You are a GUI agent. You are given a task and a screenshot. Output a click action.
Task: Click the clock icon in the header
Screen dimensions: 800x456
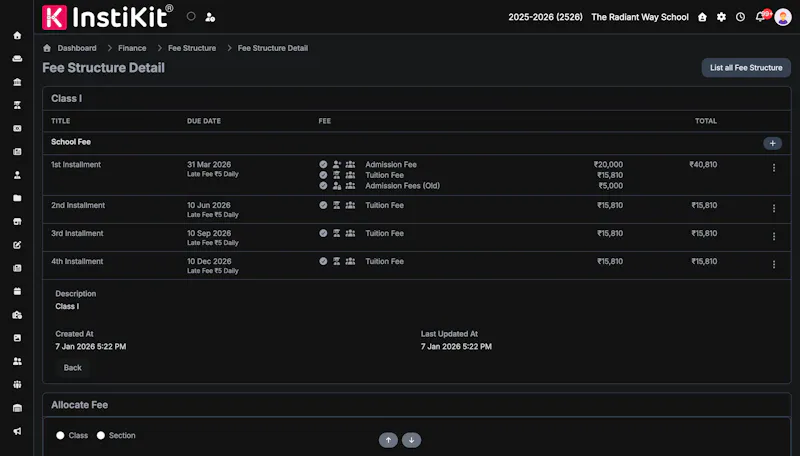tap(740, 17)
